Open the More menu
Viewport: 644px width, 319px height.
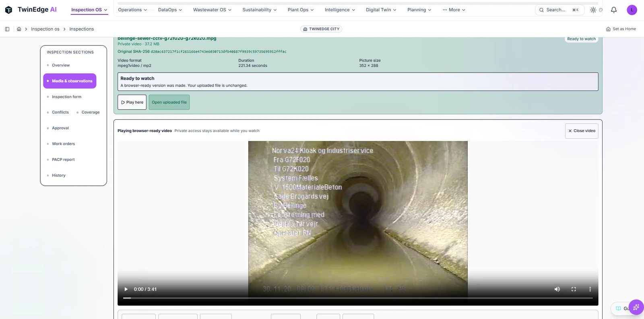[x=454, y=10]
